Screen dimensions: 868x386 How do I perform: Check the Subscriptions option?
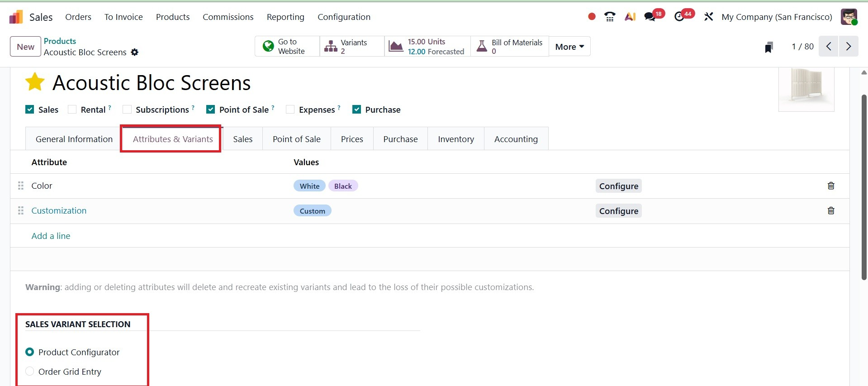[x=127, y=110]
